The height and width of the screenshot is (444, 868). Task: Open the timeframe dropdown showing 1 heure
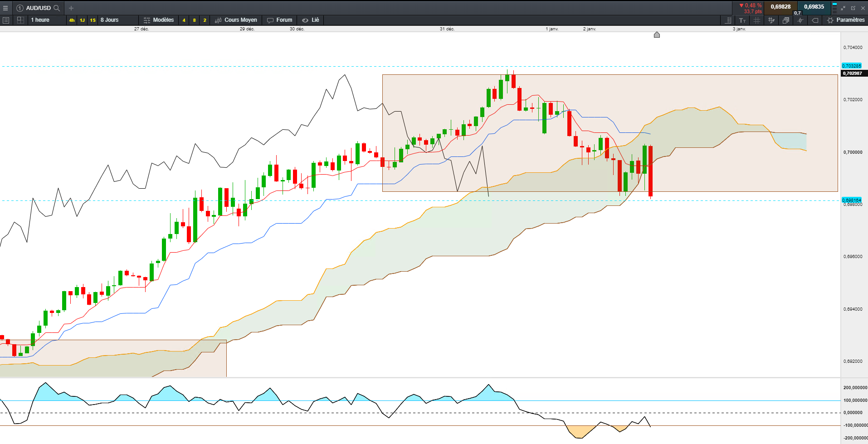pyautogui.click(x=47, y=20)
